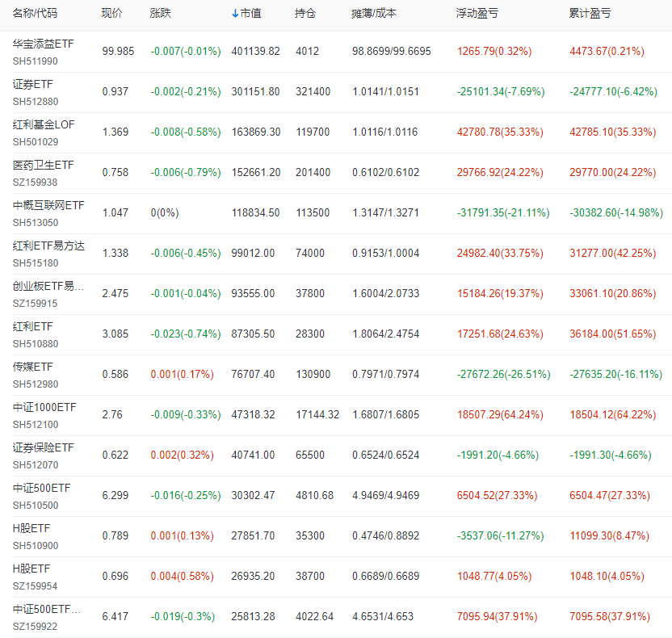This screenshot has width=672, height=638.
Task: Click cumulative profit 11099.30(8.47%)
Action: tap(610, 536)
